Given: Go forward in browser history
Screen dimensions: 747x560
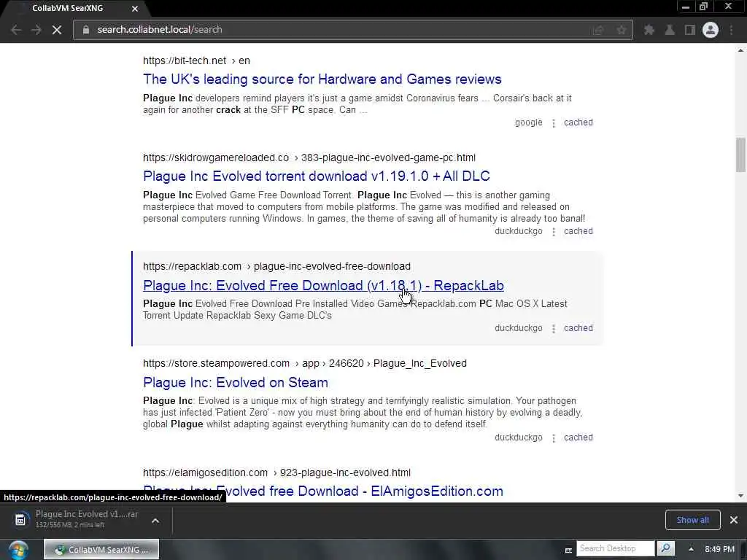Looking at the screenshot, I should 36,30.
